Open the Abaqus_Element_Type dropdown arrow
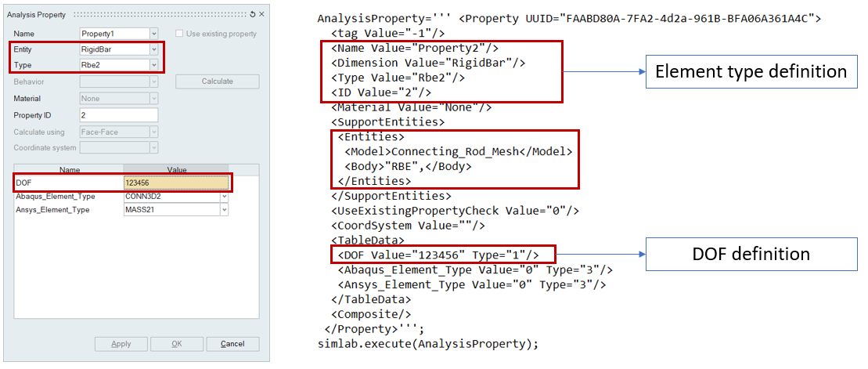Image resolution: width=868 pixels, height=369 pixels. 224,197
